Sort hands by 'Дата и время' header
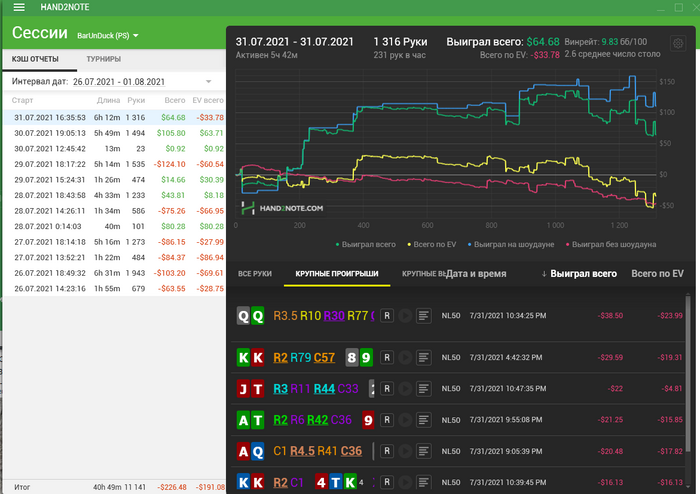Image resolution: width=700 pixels, height=494 pixels. click(x=476, y=274)
